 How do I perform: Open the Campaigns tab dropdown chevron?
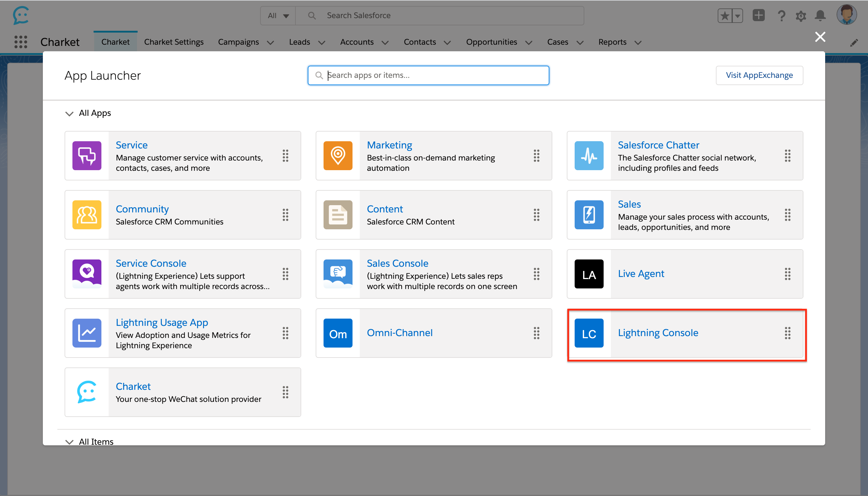270,43
